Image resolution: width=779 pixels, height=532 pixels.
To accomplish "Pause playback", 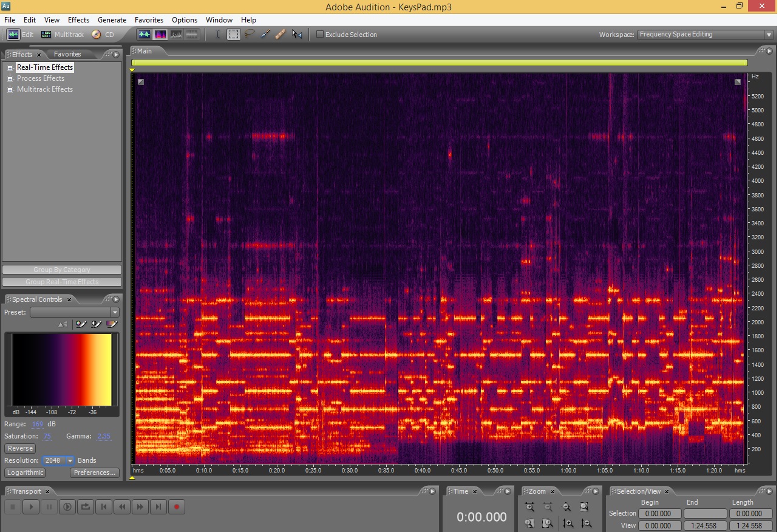I will click(x=49, y=506).
